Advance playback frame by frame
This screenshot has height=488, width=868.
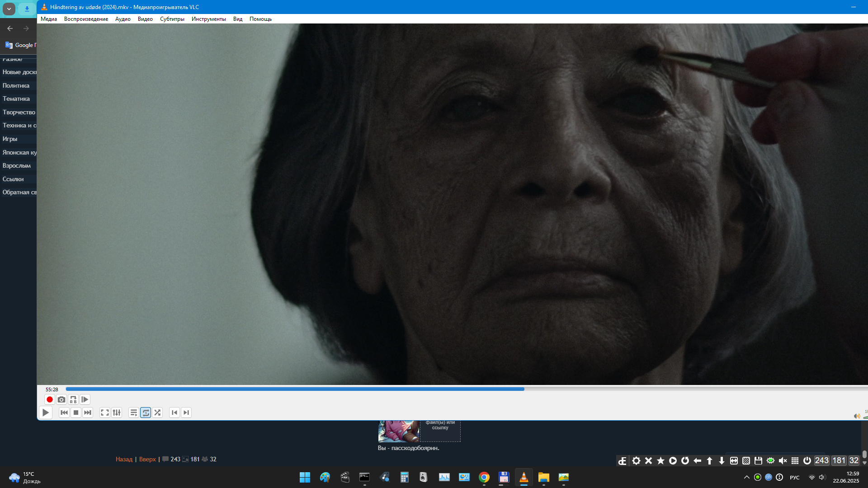pos(85,399)
